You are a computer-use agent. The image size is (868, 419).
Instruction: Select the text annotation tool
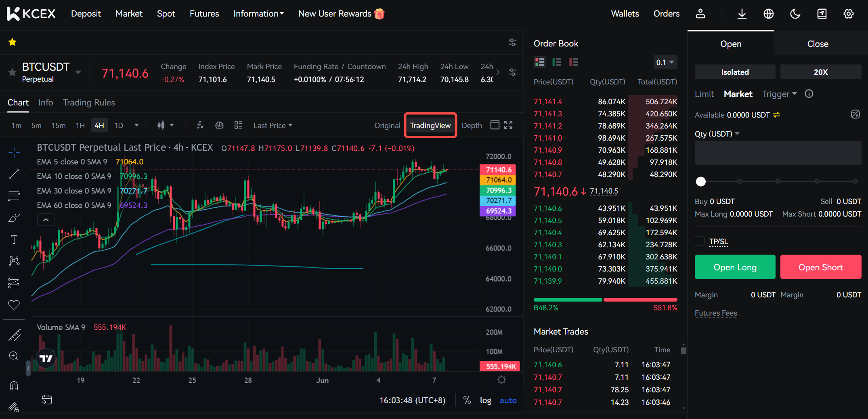click(x=14, y=240)
